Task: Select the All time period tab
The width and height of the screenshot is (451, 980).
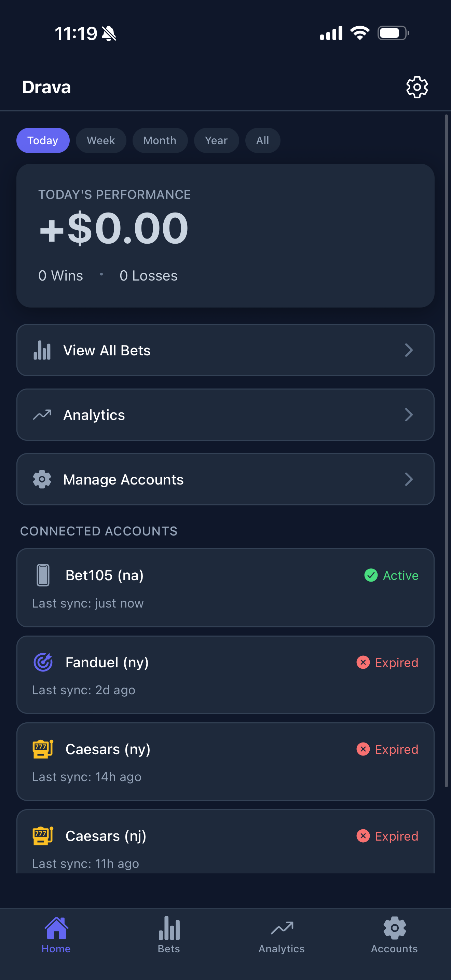Action: point(262,140)
